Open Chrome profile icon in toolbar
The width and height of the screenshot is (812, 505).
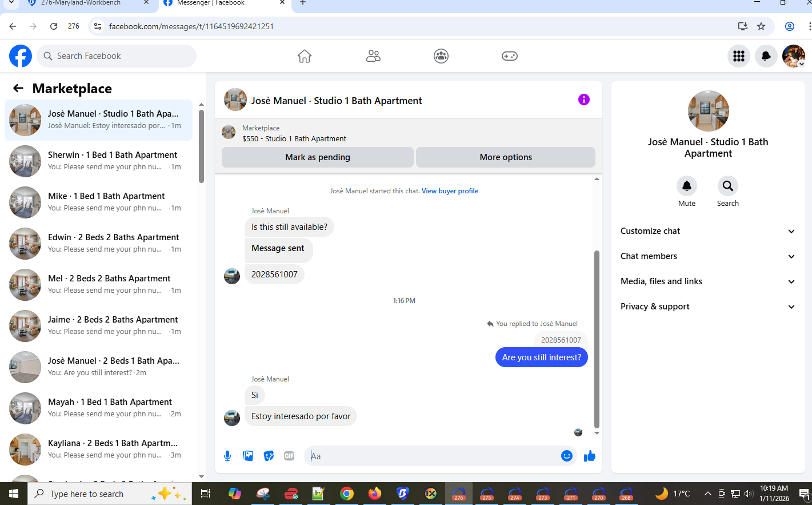point(790,26)
